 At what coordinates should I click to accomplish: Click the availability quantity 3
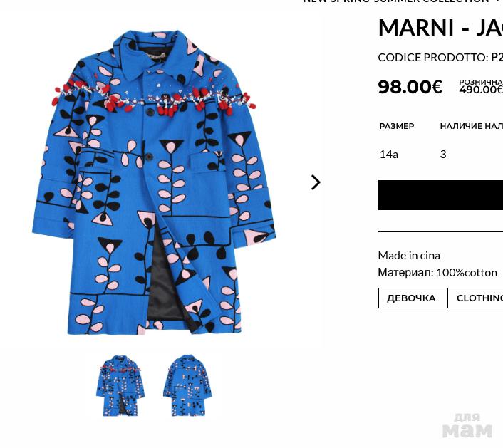pyautogui.click(x=443, y=155)
